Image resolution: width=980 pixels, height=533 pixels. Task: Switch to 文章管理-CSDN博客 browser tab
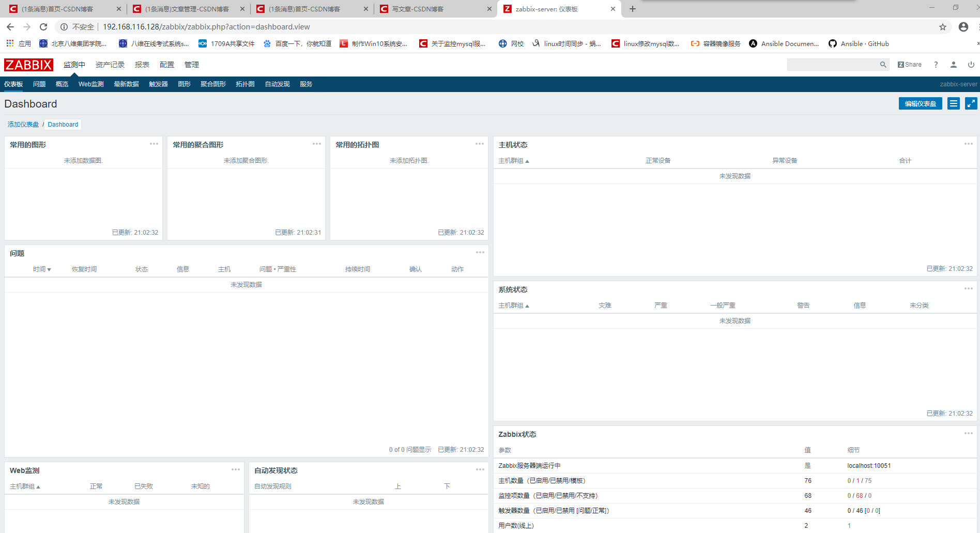188,9
